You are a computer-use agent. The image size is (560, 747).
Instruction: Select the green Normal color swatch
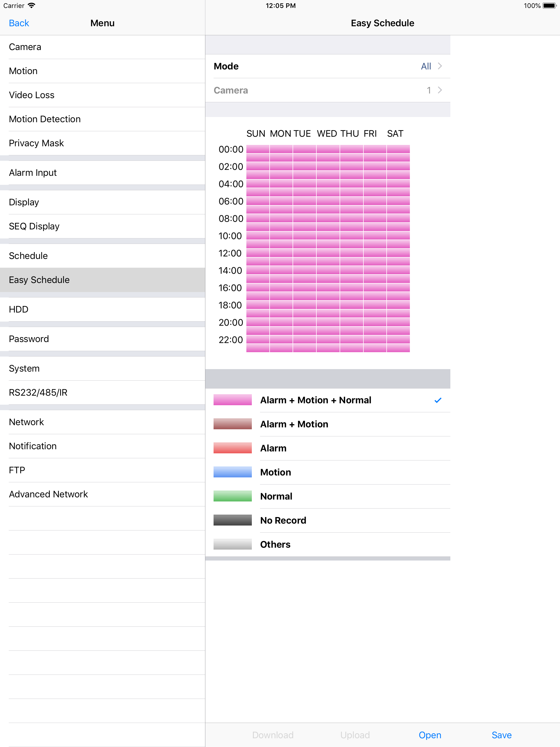pos(232,496)
